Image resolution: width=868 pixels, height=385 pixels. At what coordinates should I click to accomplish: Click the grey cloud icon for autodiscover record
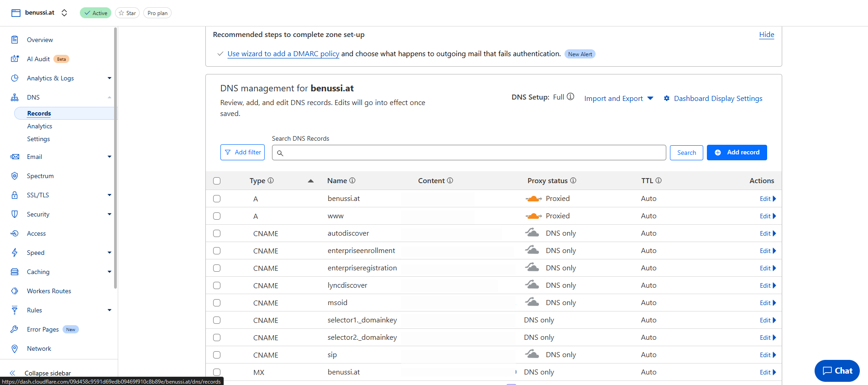click(x=532, y=233)
